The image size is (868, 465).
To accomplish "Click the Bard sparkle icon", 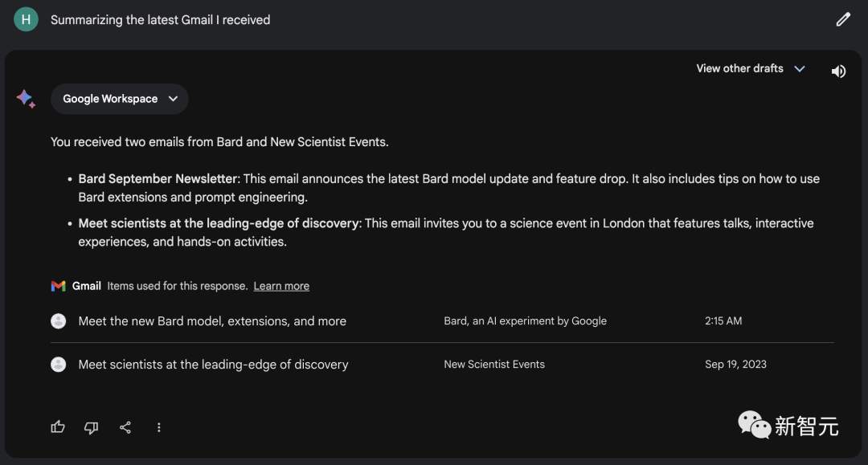I will (x=26, y=99).
